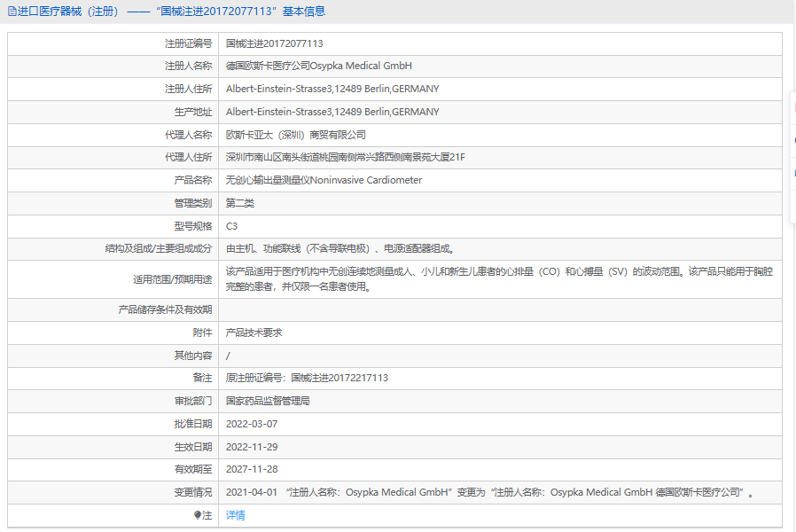Select the 2021-04-01 change record text
The width and height of the screenshot is (796, 532).
(490, 492)
